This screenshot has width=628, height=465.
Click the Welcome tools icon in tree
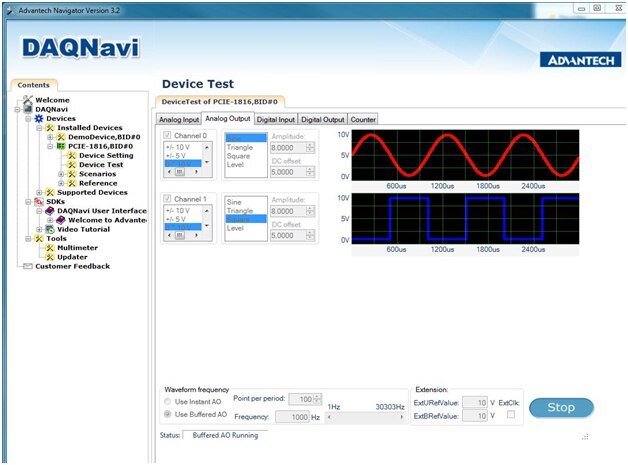click(28, 100)
